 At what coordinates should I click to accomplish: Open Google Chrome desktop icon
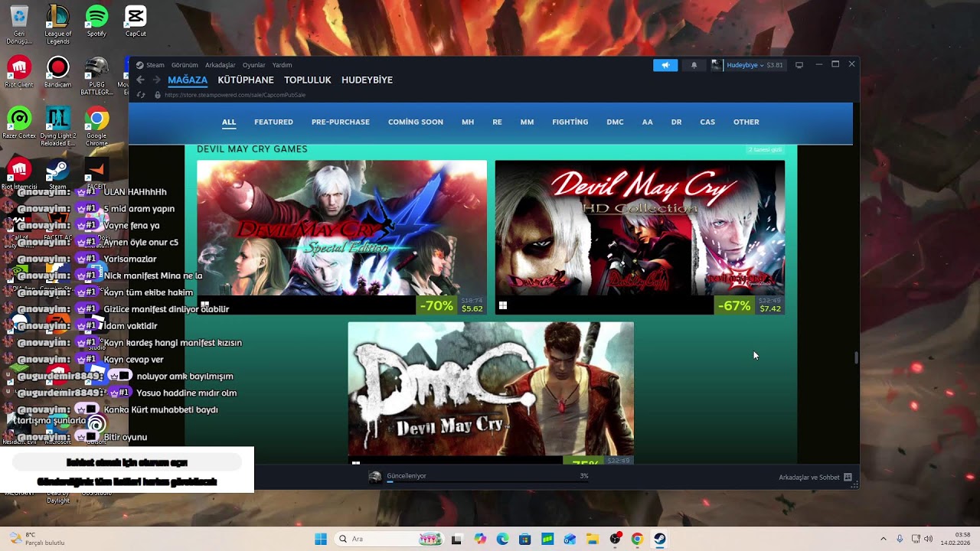96,127
